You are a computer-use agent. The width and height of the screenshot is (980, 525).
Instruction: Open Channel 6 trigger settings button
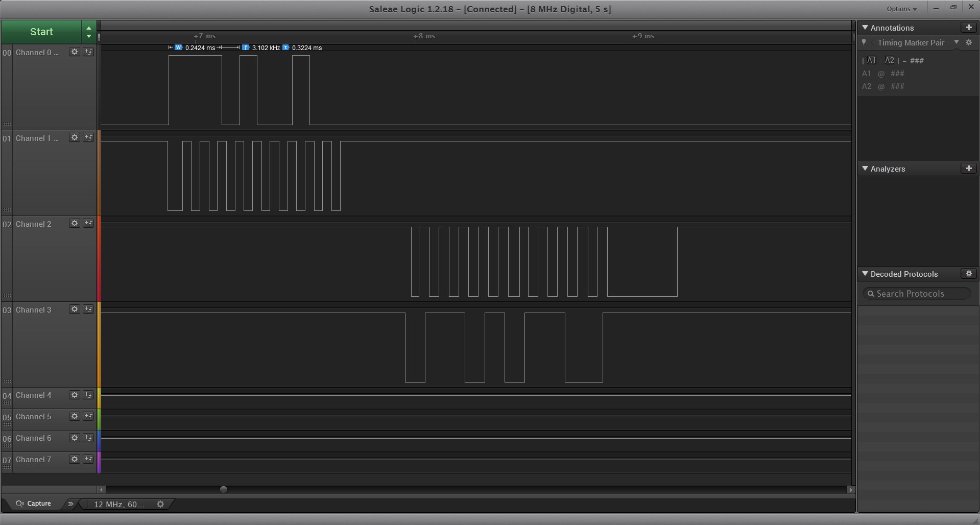tap(88, 438)
